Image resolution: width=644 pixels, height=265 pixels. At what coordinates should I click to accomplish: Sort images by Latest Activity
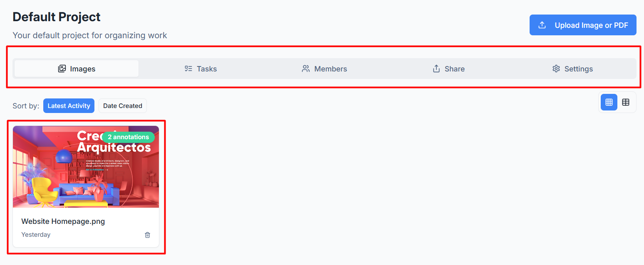(x=69, y=106)
